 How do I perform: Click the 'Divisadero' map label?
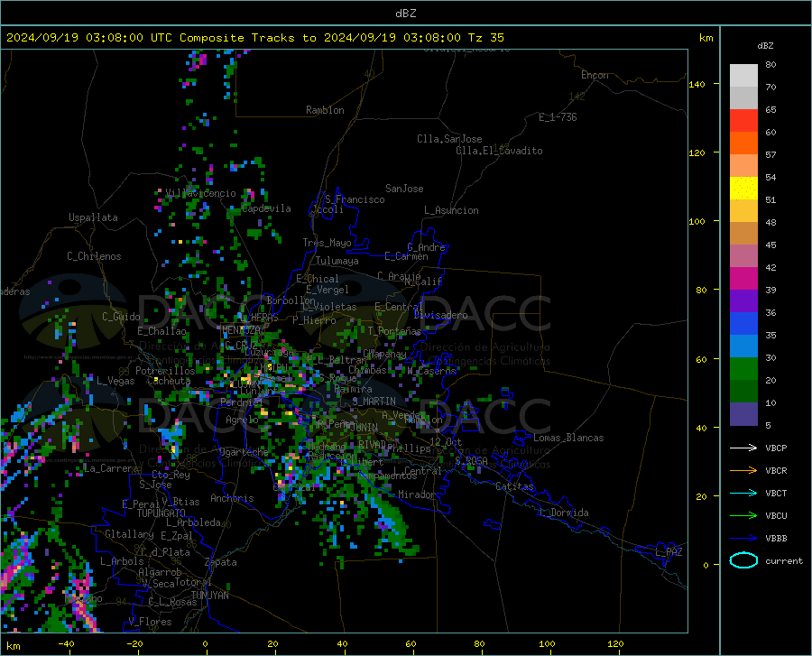440,315
